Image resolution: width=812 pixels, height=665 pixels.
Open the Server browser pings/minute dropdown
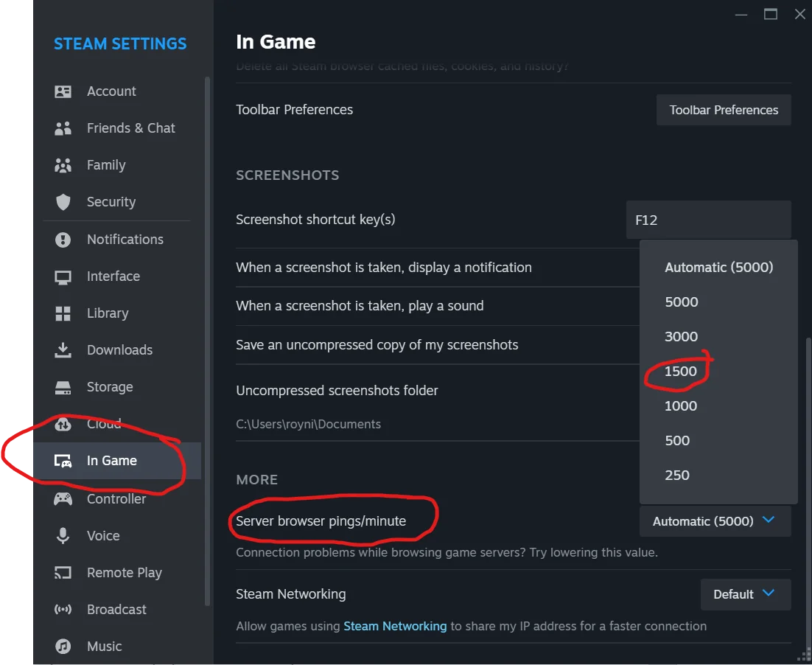[715, 521]
